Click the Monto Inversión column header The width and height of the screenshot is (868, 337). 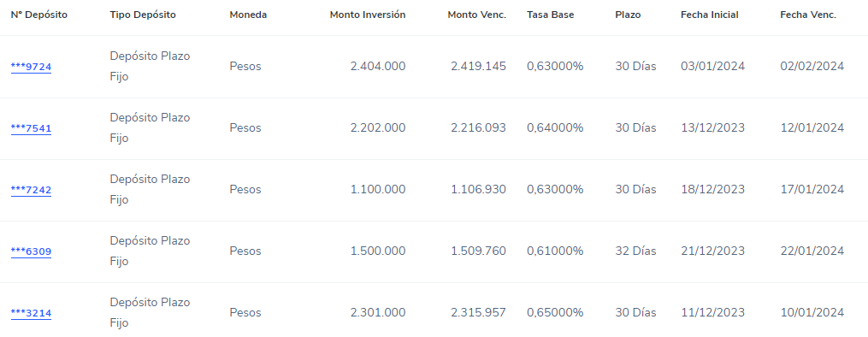[368, 15]
